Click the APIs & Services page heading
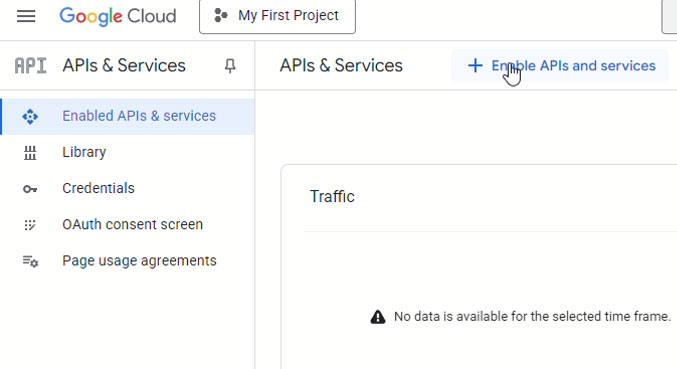This screenshot has width=677, height=369. pos(341,66)
